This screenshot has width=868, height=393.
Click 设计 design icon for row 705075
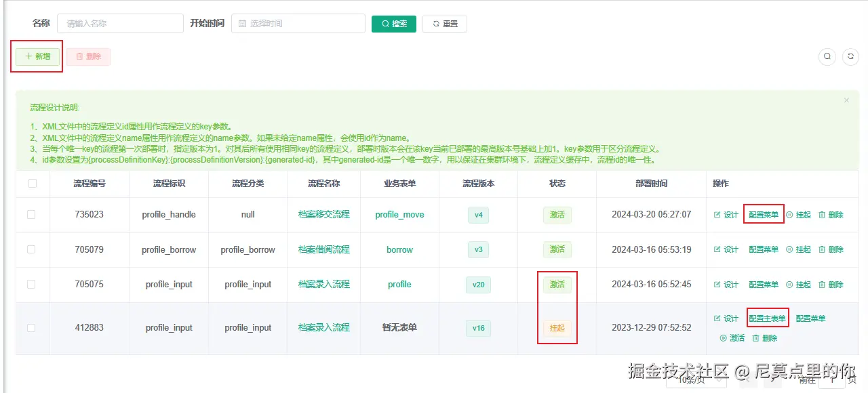(x=726, y=285)
